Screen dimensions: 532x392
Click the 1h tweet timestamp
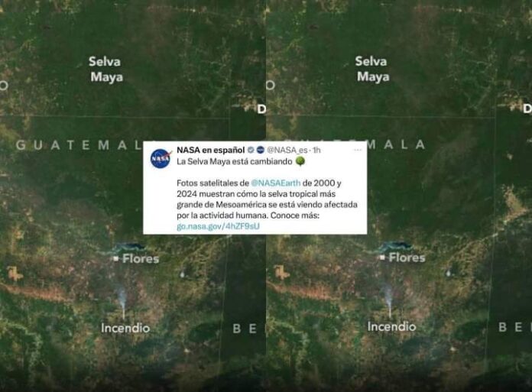(x=316, y=150)
